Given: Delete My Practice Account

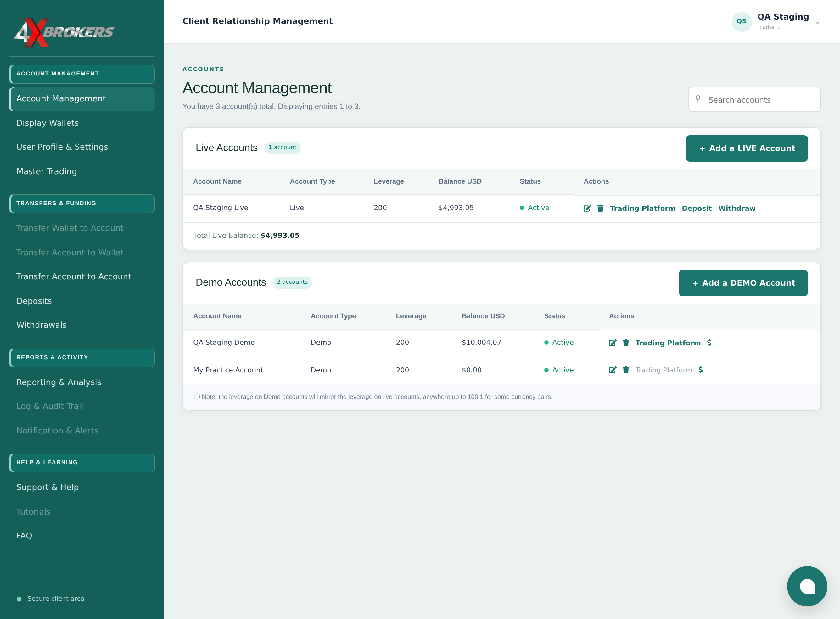Looking at the screenshot, I should [626, 370].
